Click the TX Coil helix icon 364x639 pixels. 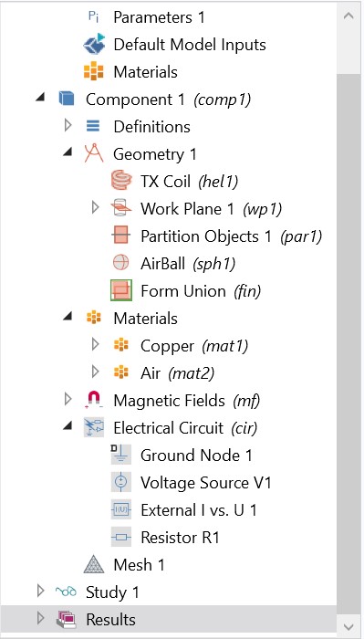(121, 181)
